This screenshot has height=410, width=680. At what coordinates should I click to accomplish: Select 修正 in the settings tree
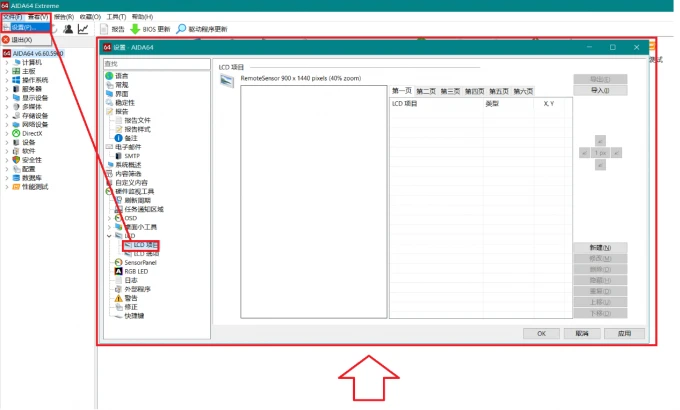pyautogui.click(x=131, y=307)
